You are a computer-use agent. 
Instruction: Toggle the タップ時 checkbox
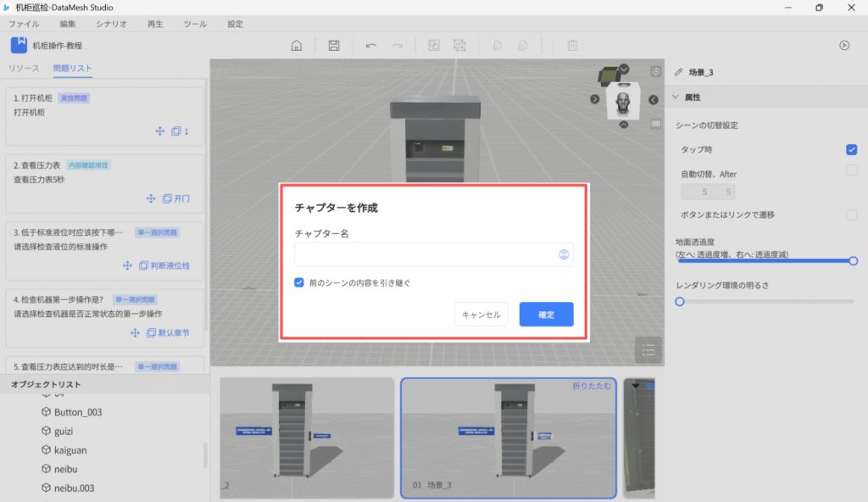click(851, 150)
